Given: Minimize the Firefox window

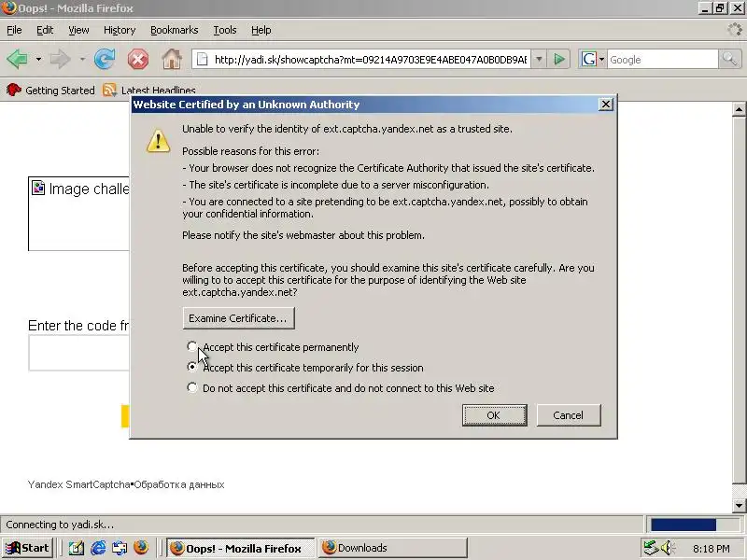Looking at the screenshot, I should (706, 8).
